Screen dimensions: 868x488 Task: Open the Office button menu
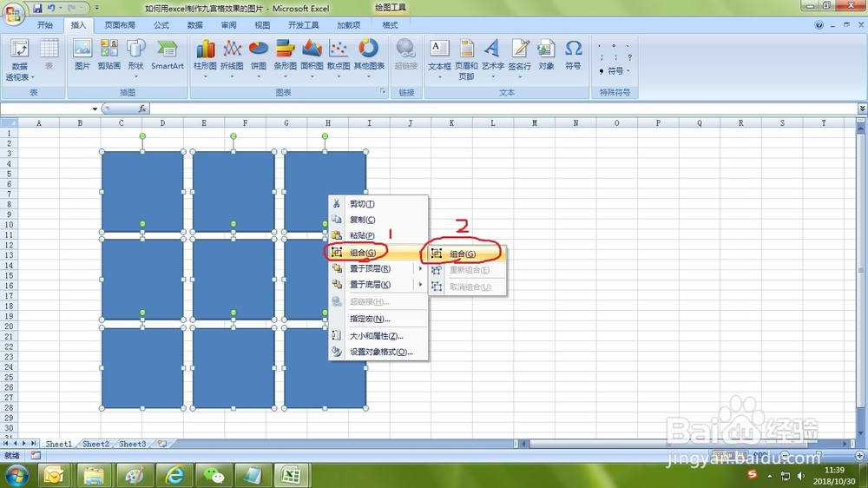13,12
